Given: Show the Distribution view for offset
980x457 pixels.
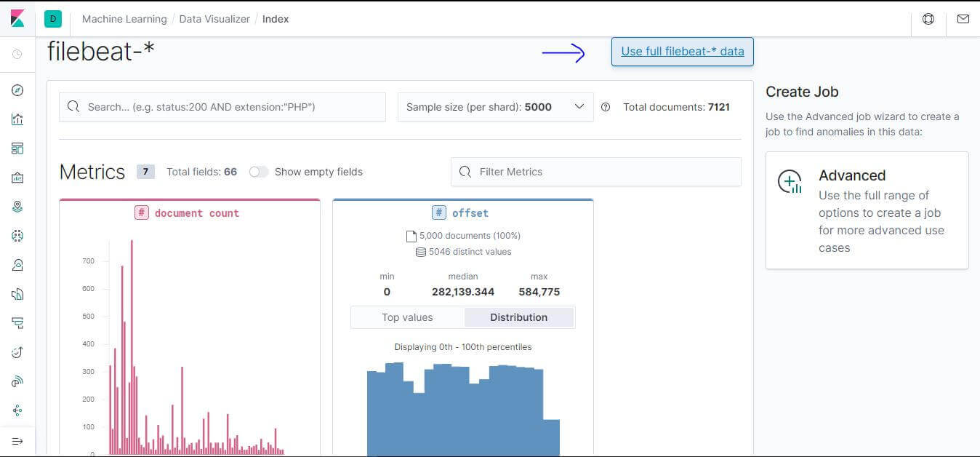Looking at the screenshot, I should point(518,317).
